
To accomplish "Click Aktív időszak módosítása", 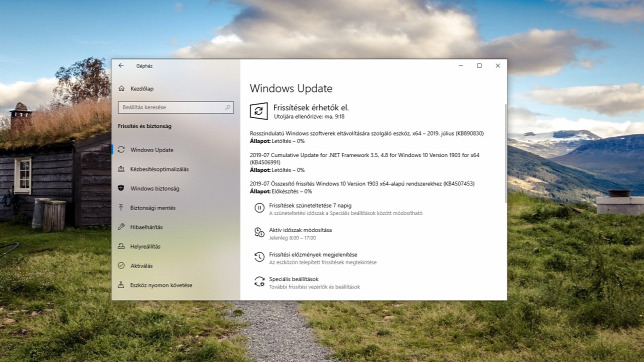I will 300,230.
